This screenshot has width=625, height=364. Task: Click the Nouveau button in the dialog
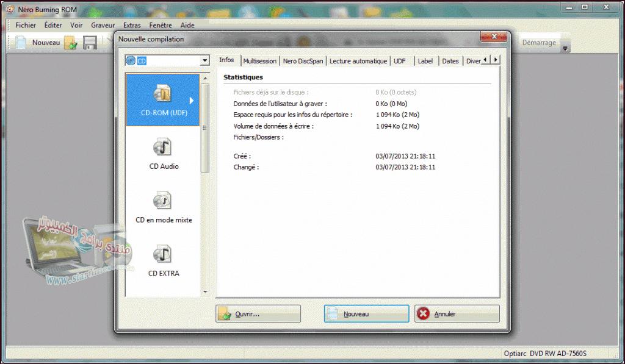(x=366, y=314)
